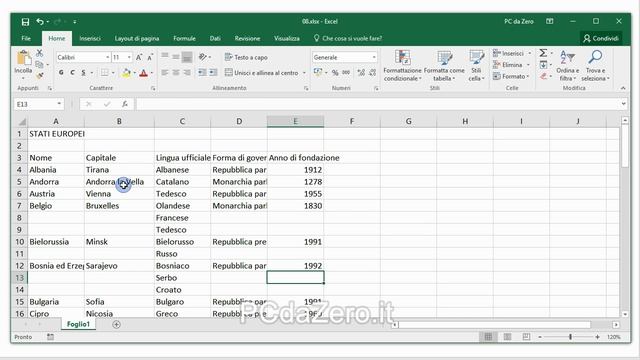Open the Unisci e allinea dropdown arrow
The width and height of the screenshot is (640, 360).
304,73
